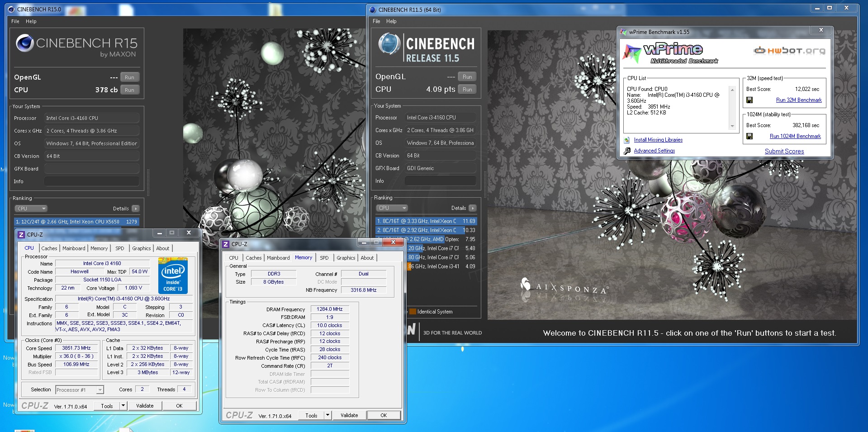Click the HWBOT.org logo in wPrime
The height and width of the screenshot is (432, 868).
(x=789, y=50)
